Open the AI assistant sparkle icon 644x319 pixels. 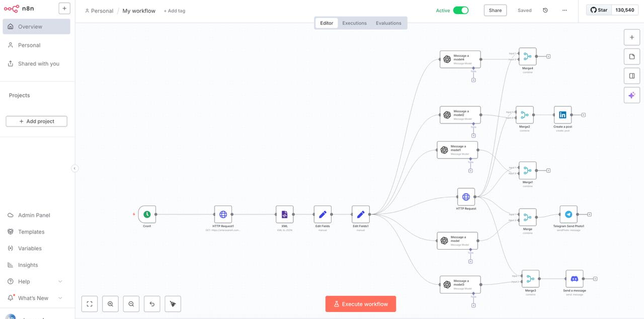632,95
